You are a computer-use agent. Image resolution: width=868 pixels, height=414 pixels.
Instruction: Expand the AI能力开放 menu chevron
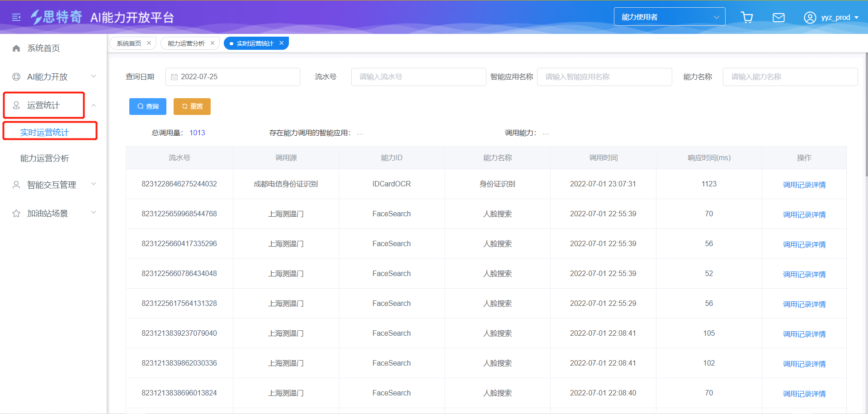[94, 76]
